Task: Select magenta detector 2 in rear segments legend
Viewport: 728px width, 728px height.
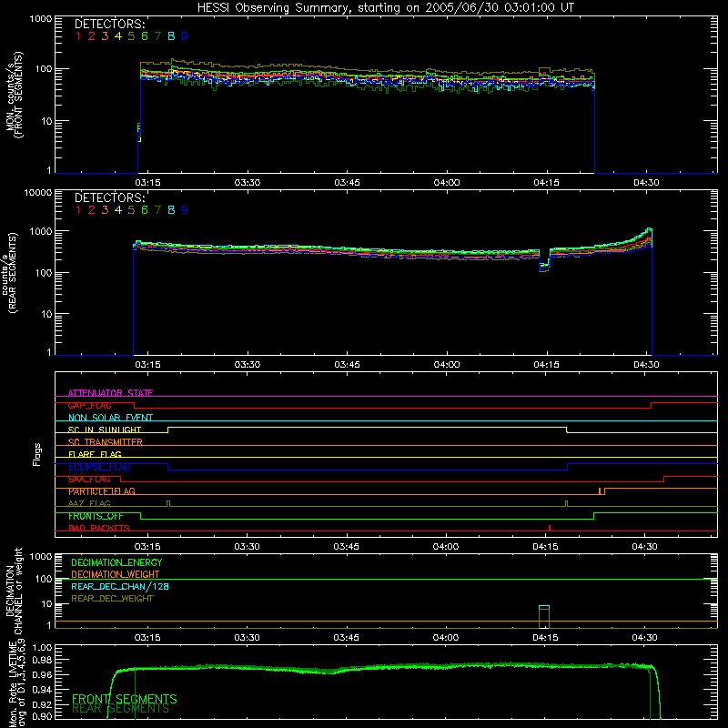Action: point(92,210)
